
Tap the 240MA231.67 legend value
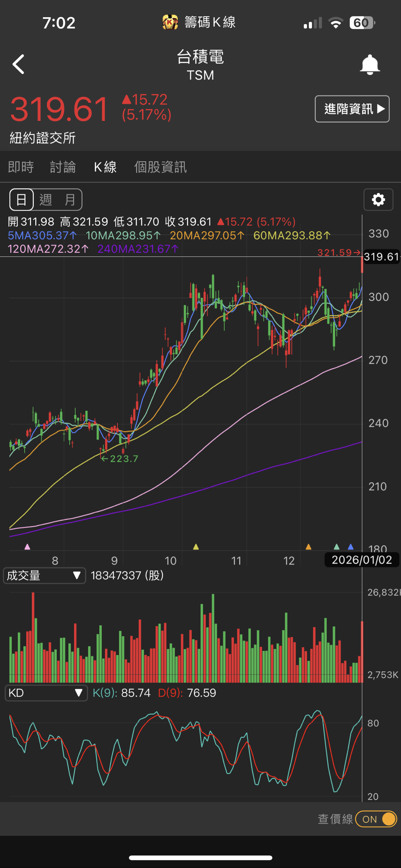(138, 249)
